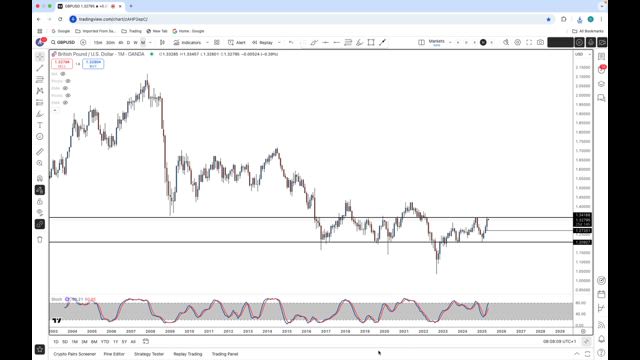Viewport: 640px width, 360px height.
Task: Select the ruler measure tool
Action: tap(40, 152)
